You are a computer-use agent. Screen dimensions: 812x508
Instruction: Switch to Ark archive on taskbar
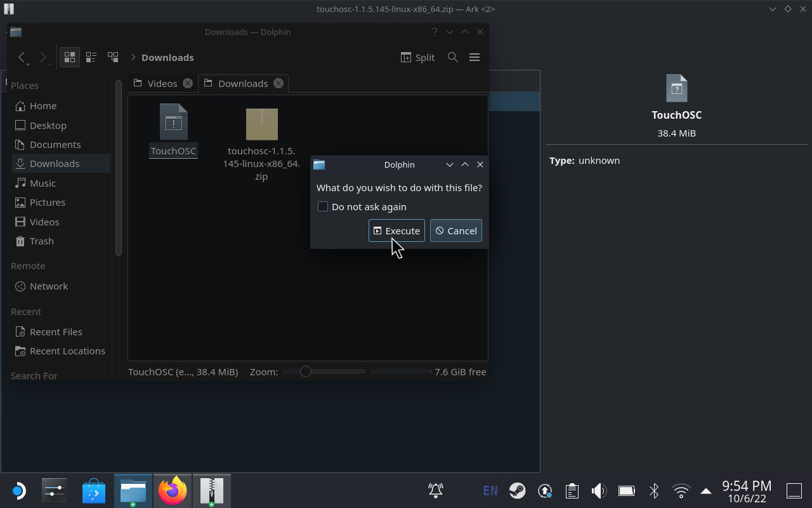(211, 491)
